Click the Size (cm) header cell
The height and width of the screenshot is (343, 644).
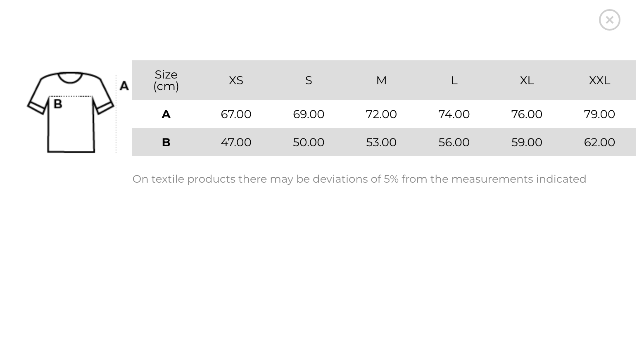(166, 80)
